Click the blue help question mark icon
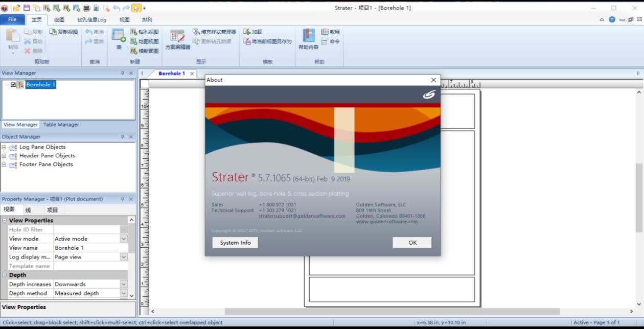644x329 pixels. pyautogui.click(x=612, y=19)
